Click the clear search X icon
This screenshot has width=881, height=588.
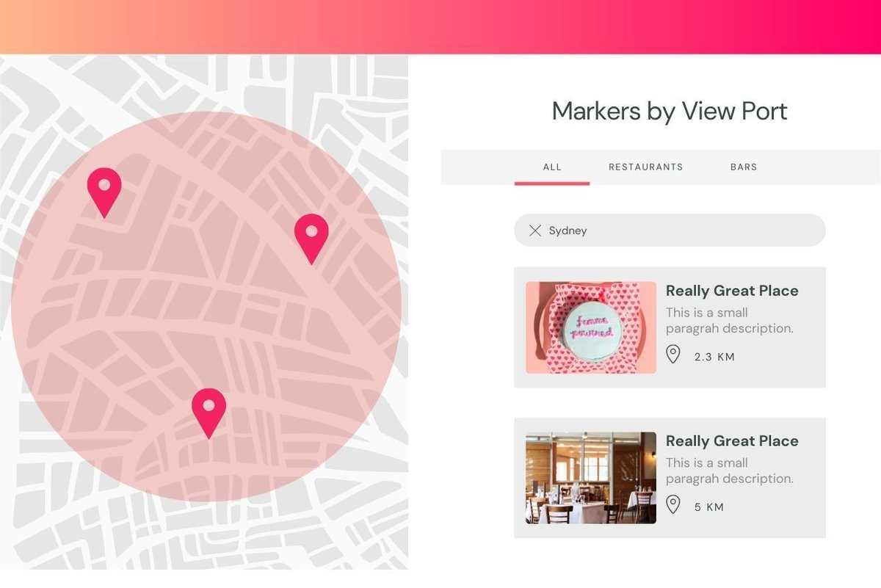(x=535, y=231)
